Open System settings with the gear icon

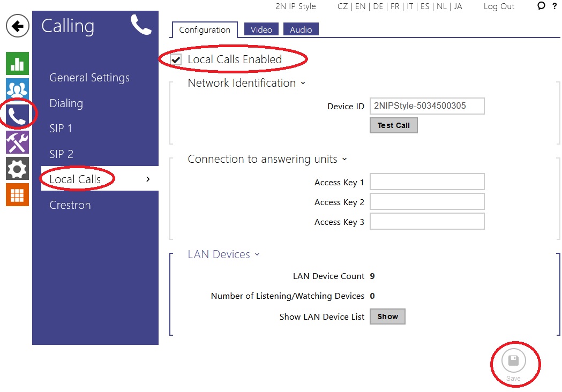(x=17, y=169)
